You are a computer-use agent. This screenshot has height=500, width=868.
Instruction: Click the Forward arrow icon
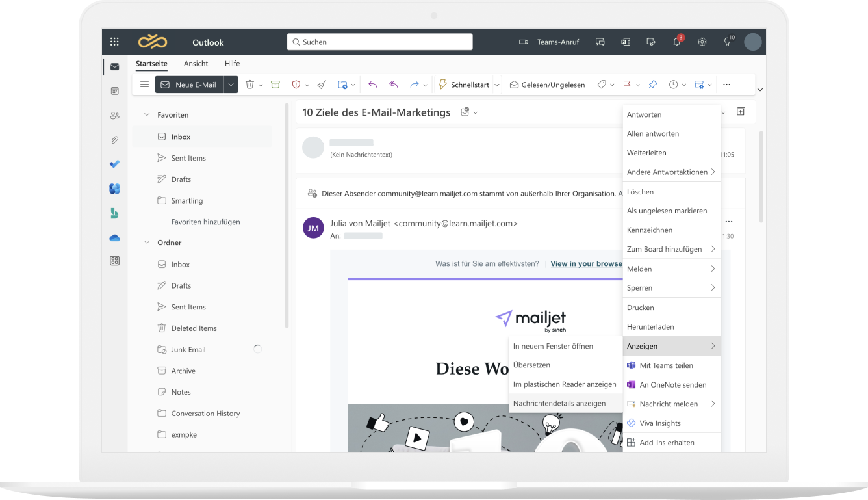coord(415,85)
